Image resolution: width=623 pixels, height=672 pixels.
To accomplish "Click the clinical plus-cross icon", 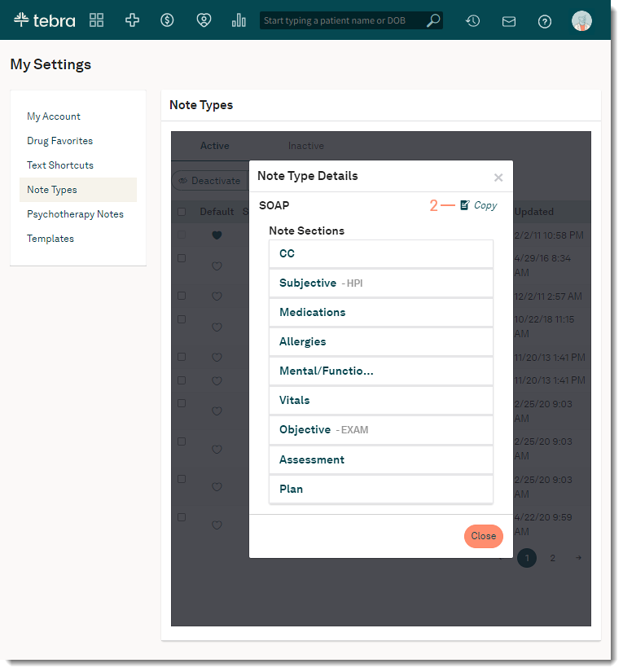I will [x=132, y=20].
